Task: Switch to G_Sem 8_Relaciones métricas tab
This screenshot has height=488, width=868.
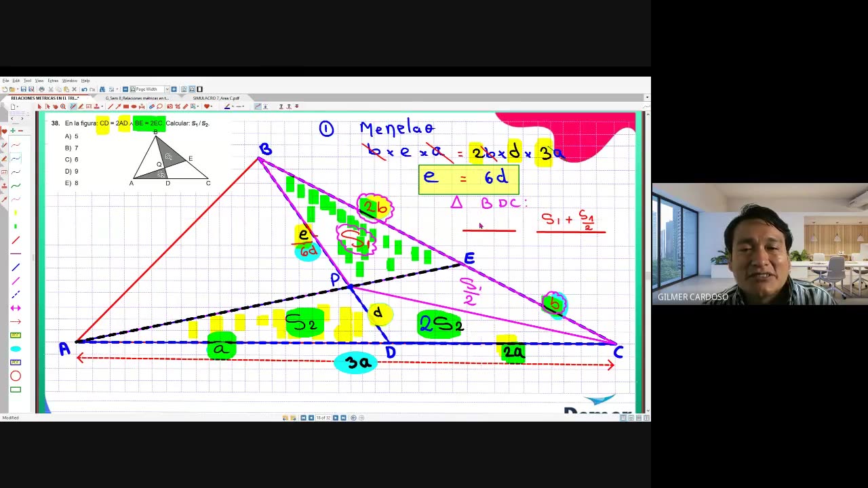Action: tap(137, 98)
